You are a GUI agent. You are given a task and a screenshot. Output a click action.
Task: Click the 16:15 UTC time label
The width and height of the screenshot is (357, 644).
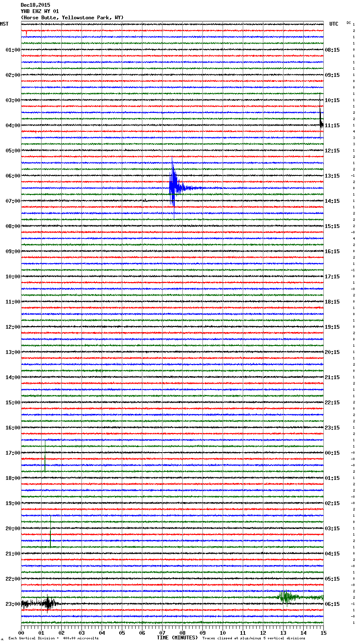(x=332, y=251)
